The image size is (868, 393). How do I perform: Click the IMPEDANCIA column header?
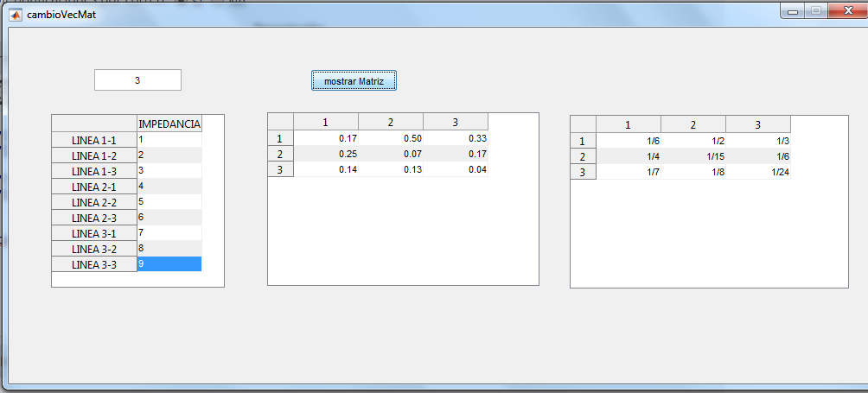(169, 124)
